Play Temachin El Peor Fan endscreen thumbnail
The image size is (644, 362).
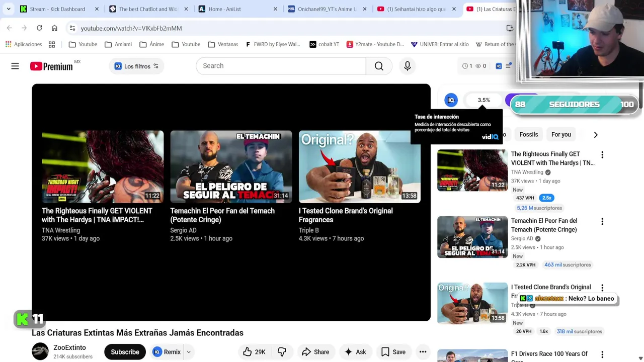231,167
